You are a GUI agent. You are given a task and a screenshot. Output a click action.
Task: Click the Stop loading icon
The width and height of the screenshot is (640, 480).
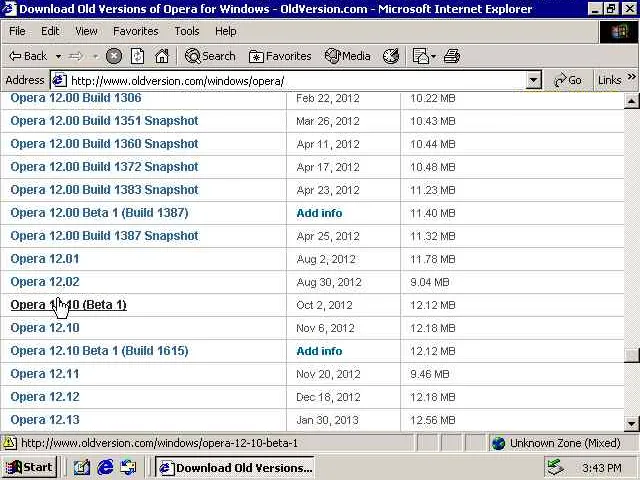tap(114, 56)
